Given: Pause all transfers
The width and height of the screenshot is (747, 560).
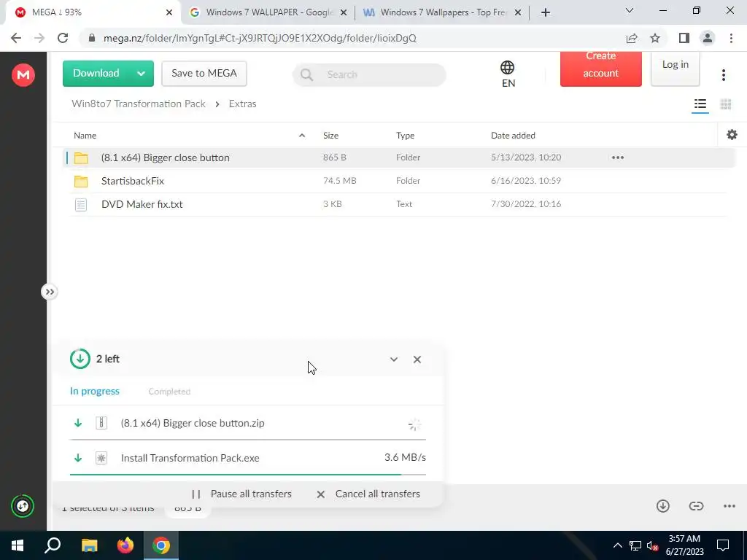Looking at the screenshot, I should 241,494.
